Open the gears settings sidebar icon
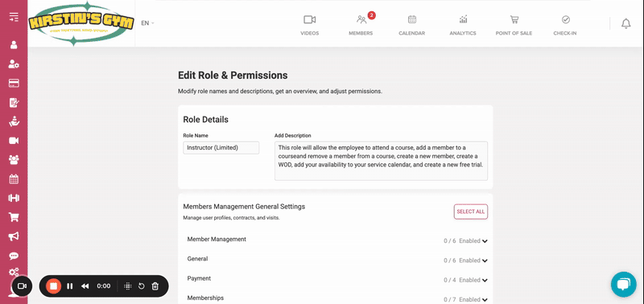This screenshot has width=644, height=304. (x=14, y=272)
